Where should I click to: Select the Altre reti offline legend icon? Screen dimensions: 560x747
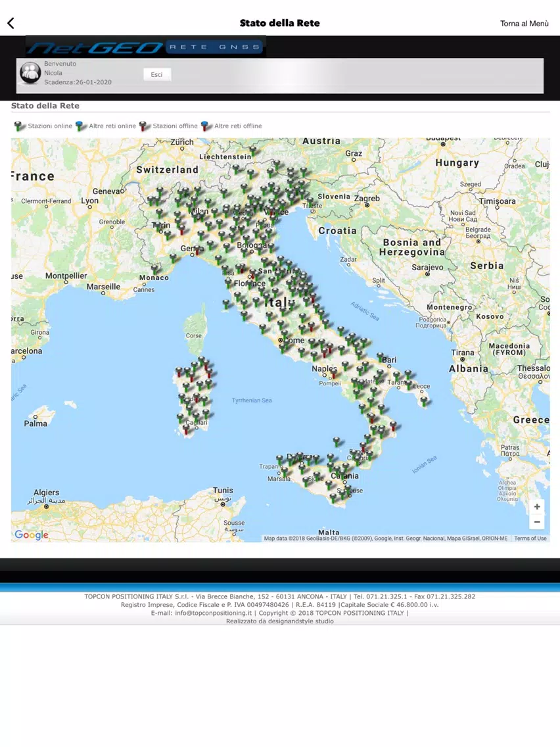(x=206, y=126)
